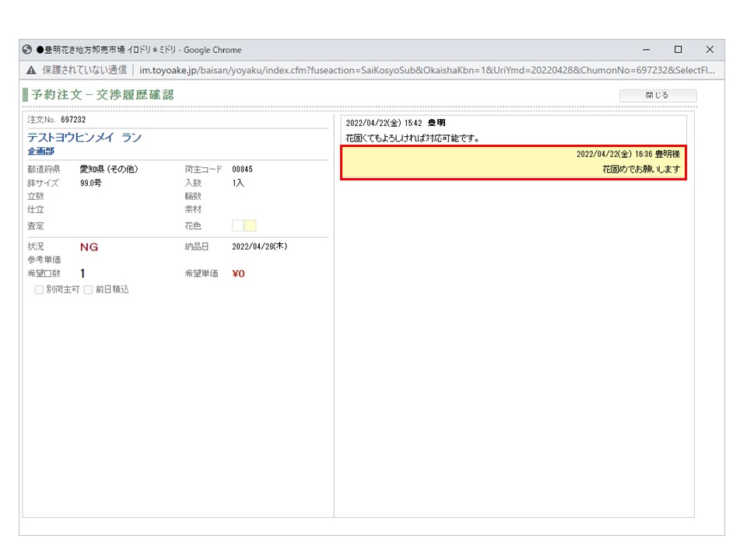Click the 保護されていない通信 security label
This screenshot has width=747, height=560.
pos(84,70)
